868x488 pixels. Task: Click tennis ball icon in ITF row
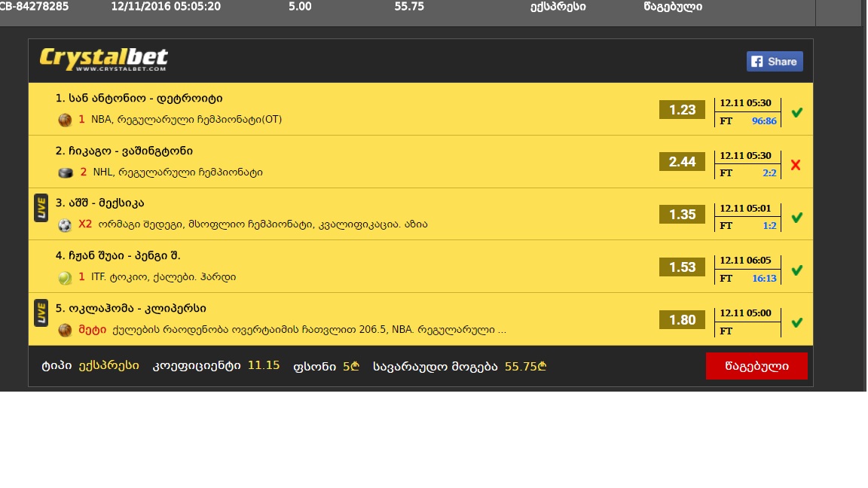coord(65,278)
